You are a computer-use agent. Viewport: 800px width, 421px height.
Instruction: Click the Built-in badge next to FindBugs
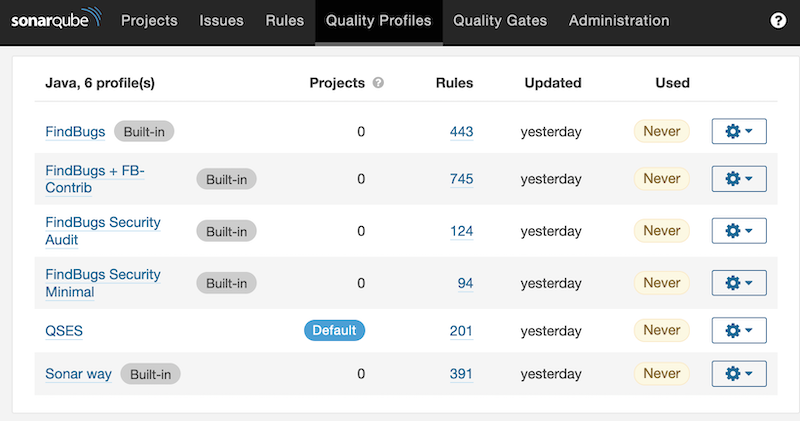pyautogui.click(x=144, y=132)
